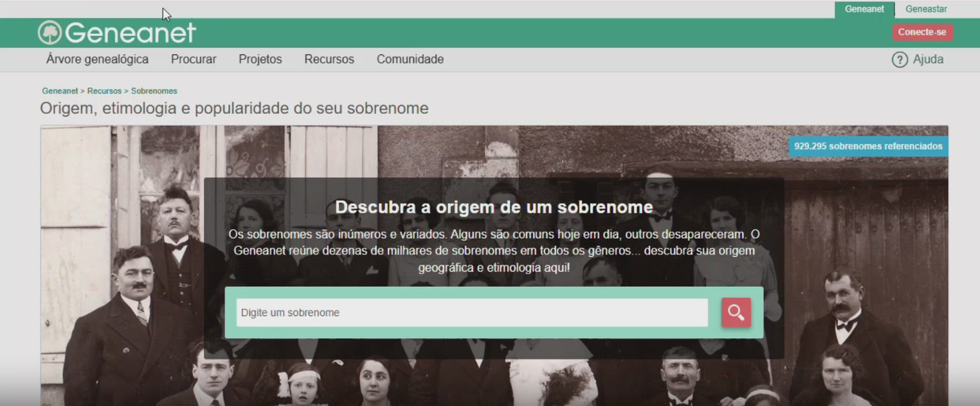Click the Descubra a origem de um sobrenome heading
Image resolution: width=980 pixels, height=406 pixels.
[494, 207]
